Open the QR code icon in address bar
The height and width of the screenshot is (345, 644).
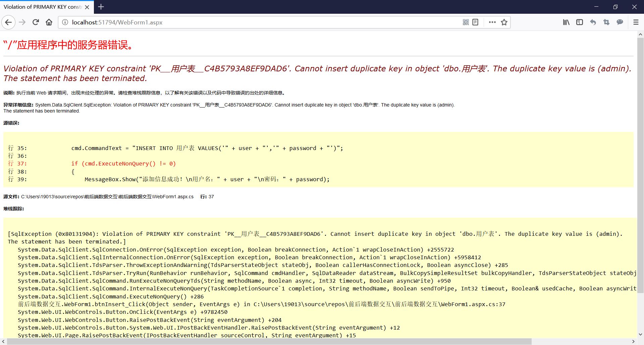tap(466, 22)
